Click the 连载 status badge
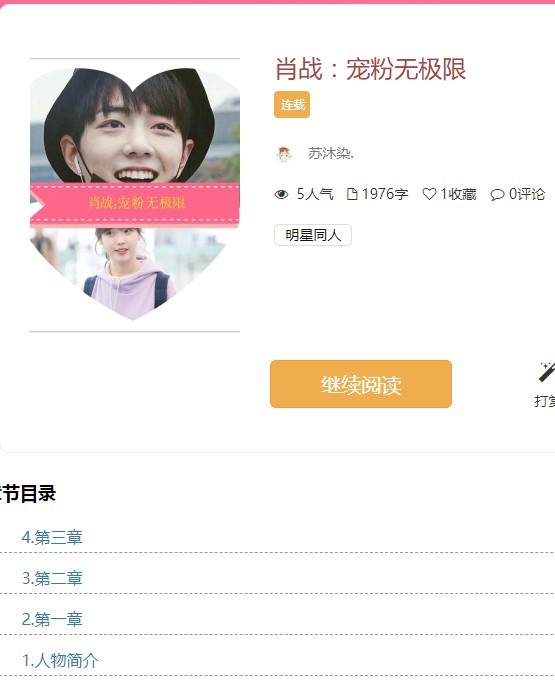Viewport: 555px width, 693px height. coord(292,105)
